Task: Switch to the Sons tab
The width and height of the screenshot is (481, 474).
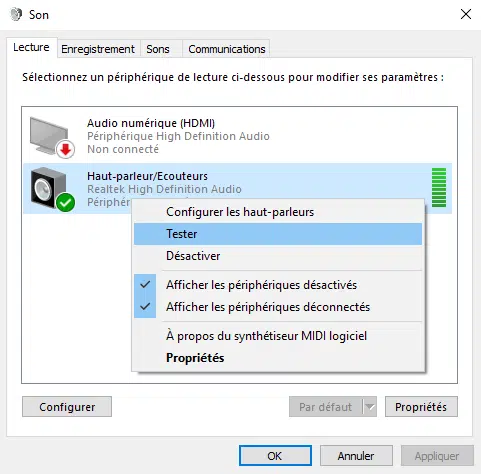Action: click(158, 49)
